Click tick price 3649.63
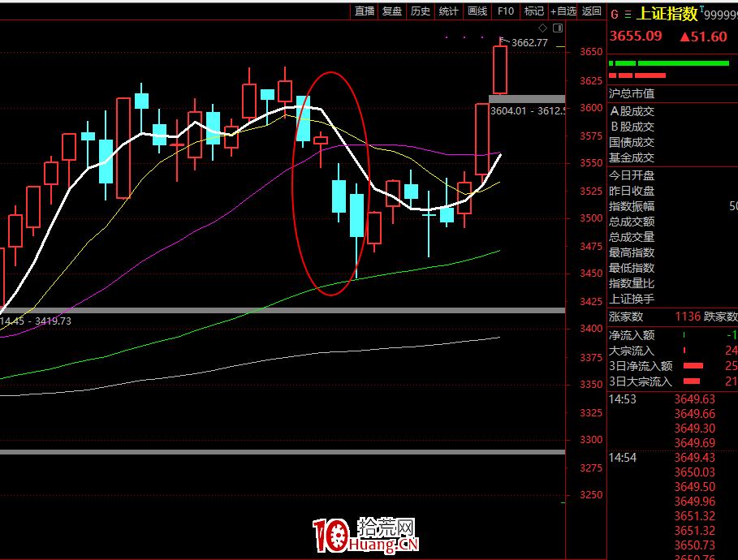Image resolution: width=738 pixels, height=560 pixels. click(694, 399)
